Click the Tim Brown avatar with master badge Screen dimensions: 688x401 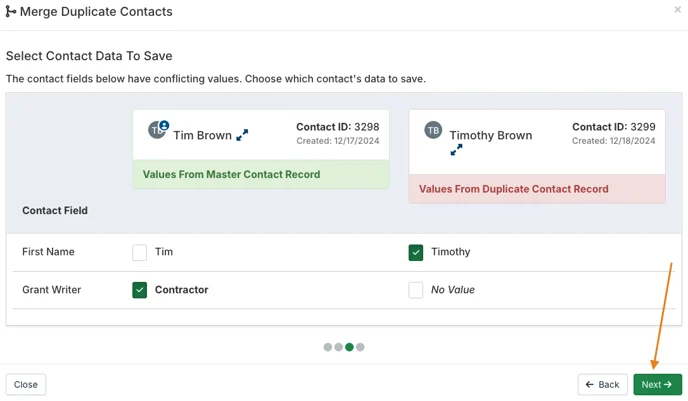158,129
